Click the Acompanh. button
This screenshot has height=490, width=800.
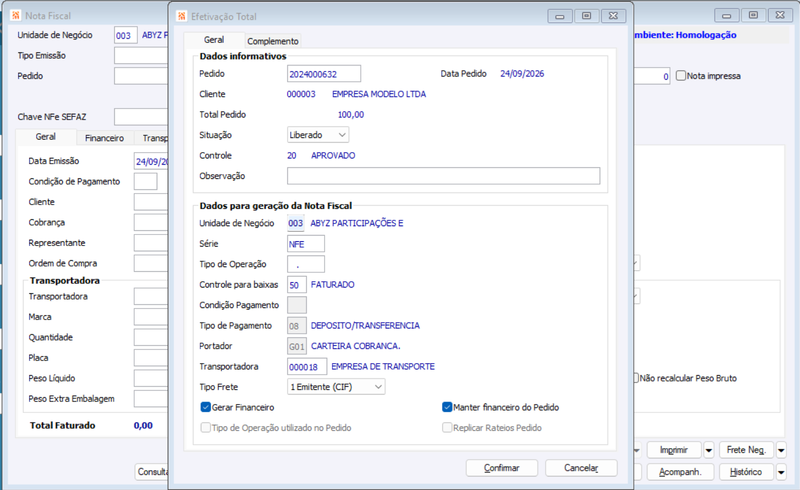pyautogui.click(x=680, y=472)
